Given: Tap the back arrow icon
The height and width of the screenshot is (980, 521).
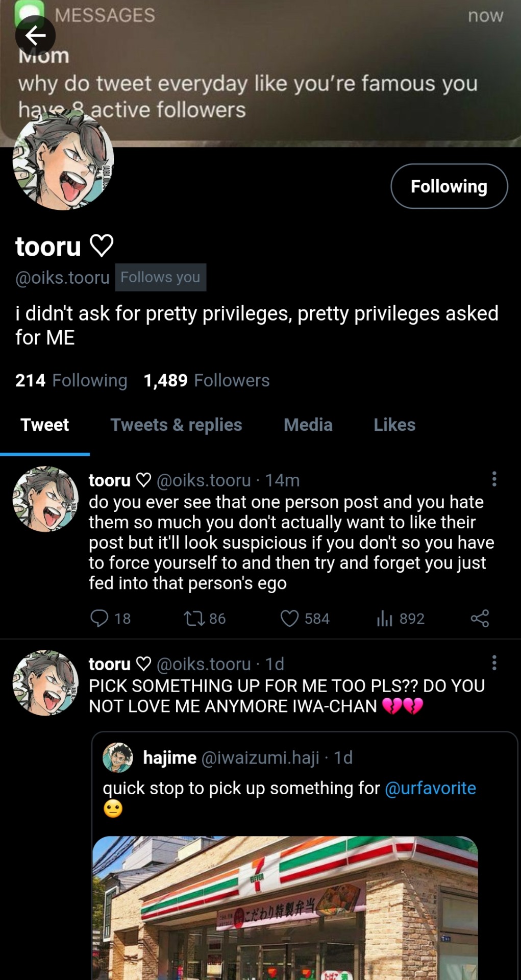Looking at the screenshot, I should click(35, 35).
